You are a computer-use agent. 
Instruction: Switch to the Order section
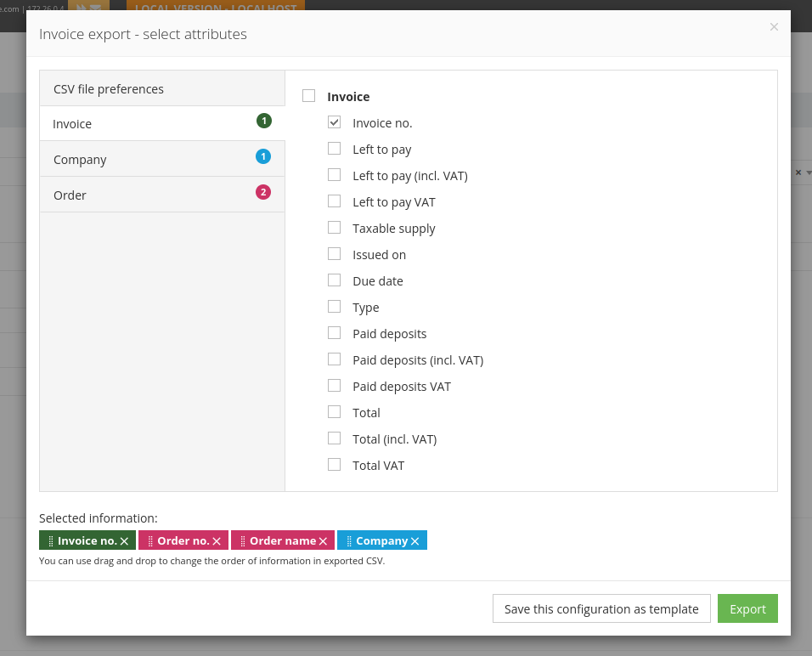point(70,195)
